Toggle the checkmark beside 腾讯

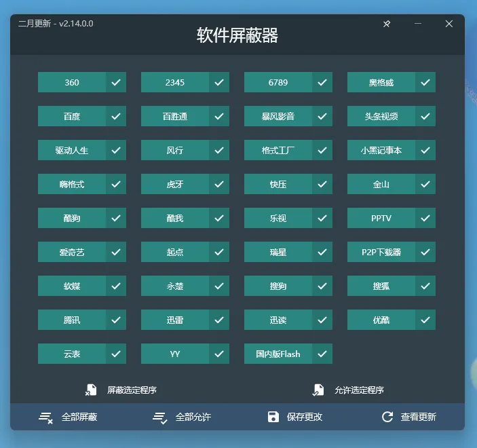point(116,320)
